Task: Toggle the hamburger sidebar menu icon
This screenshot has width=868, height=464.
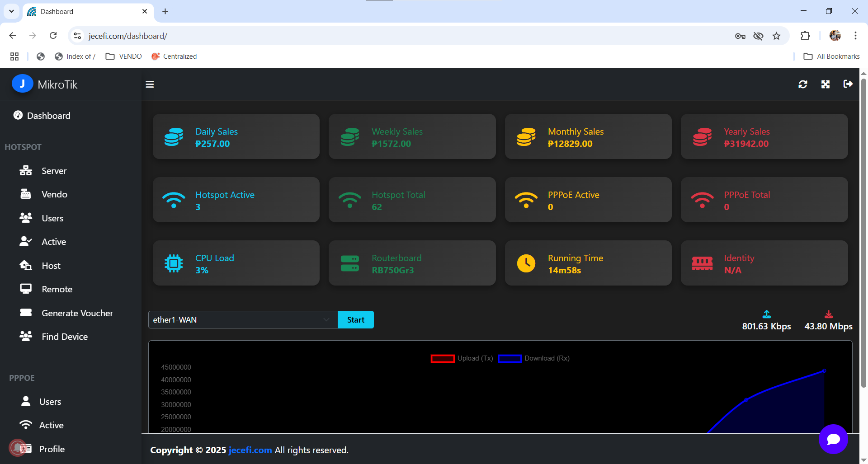Action: click(x=150, y=84)
